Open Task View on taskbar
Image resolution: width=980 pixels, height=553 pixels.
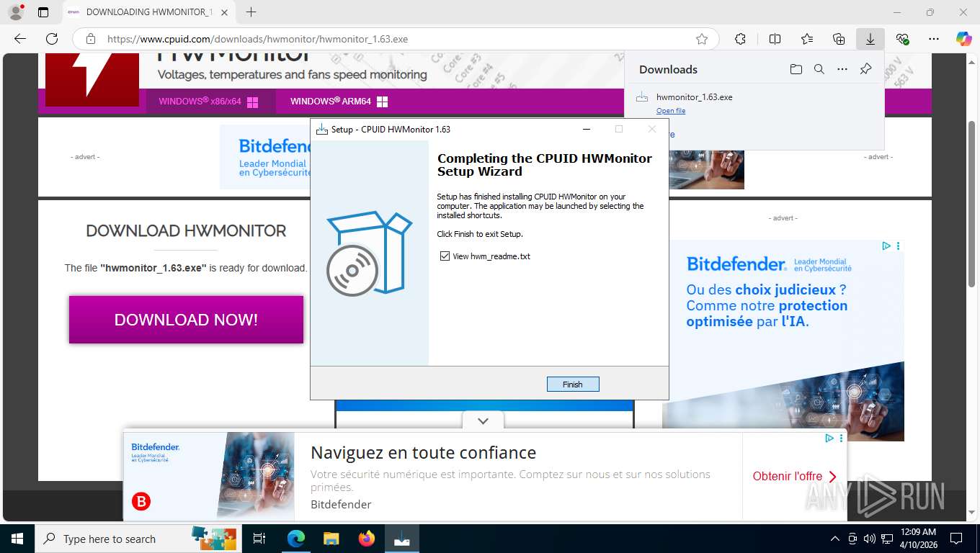259,539
